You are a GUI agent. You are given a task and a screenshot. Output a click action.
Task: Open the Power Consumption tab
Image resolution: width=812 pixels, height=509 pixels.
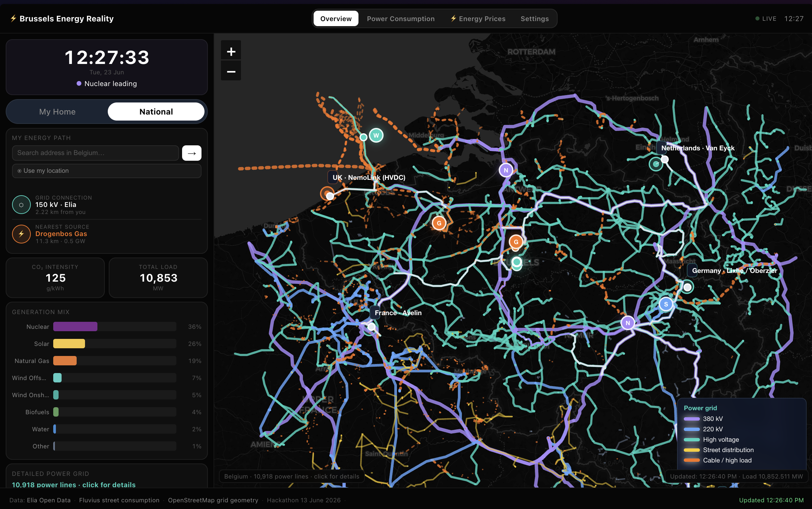click(401, 18)
